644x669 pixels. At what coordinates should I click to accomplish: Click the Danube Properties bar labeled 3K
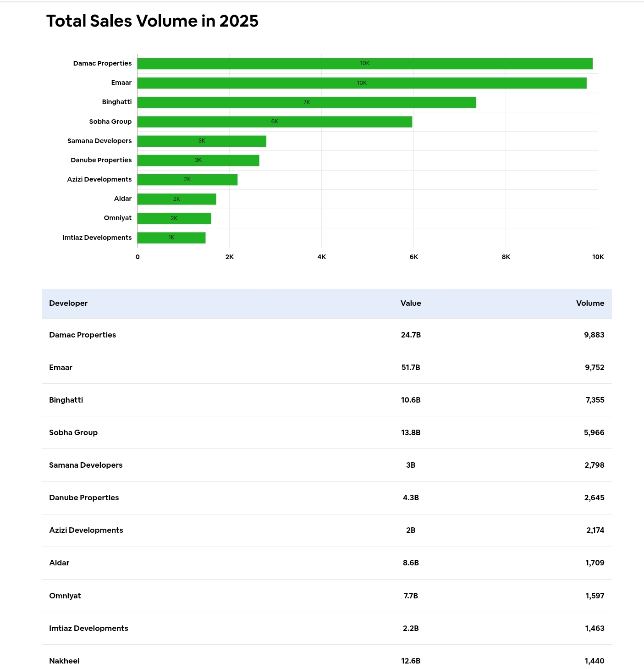click(198, 160)
